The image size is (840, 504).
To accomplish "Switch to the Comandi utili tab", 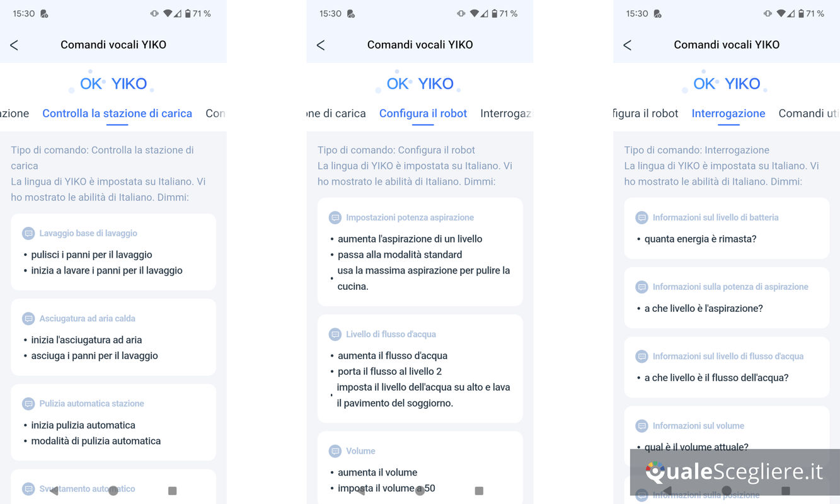I will (809, 113).
